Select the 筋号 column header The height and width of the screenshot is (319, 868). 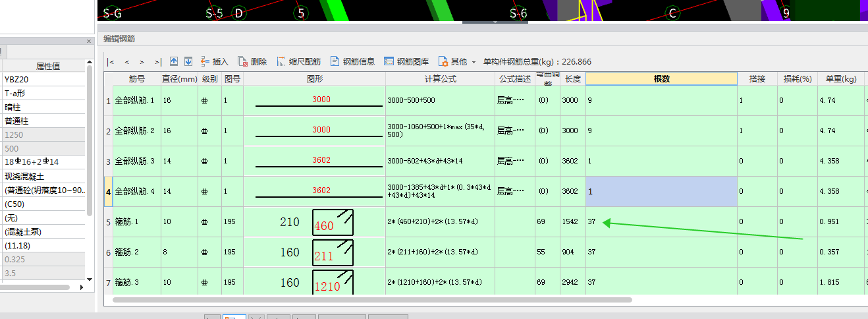tap(136, 78)
